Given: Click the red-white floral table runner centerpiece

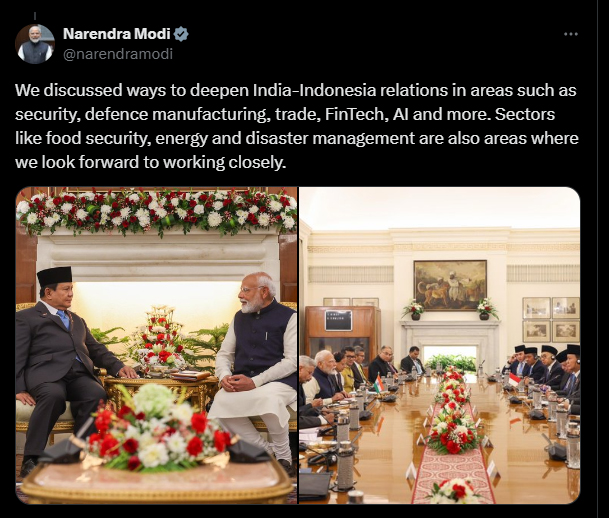Looking at the screenshot, I should pos(453,435).
